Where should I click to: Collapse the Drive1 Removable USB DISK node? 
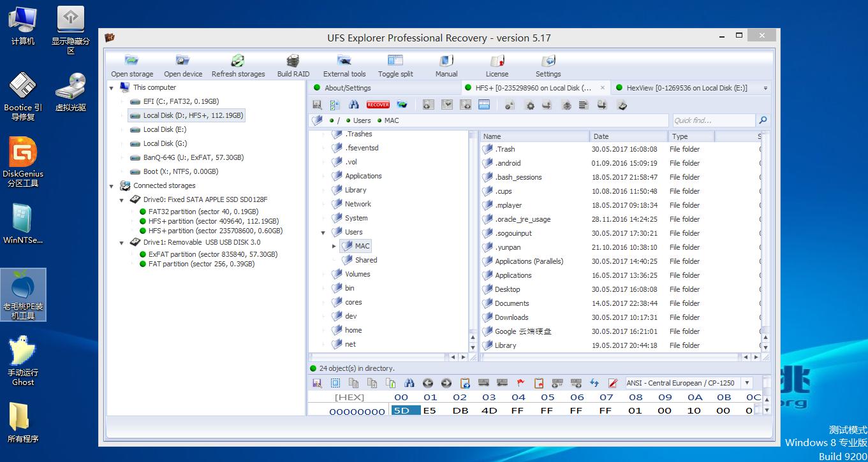coord(122,242)
